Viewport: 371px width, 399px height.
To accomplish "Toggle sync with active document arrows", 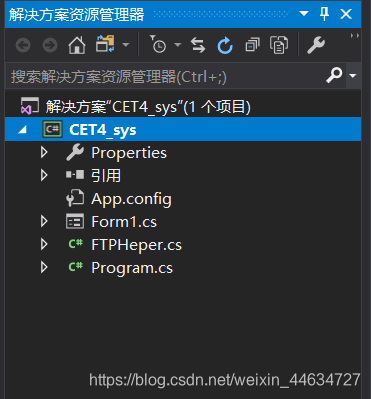I will pyautogui.click(x=198, y=45).
